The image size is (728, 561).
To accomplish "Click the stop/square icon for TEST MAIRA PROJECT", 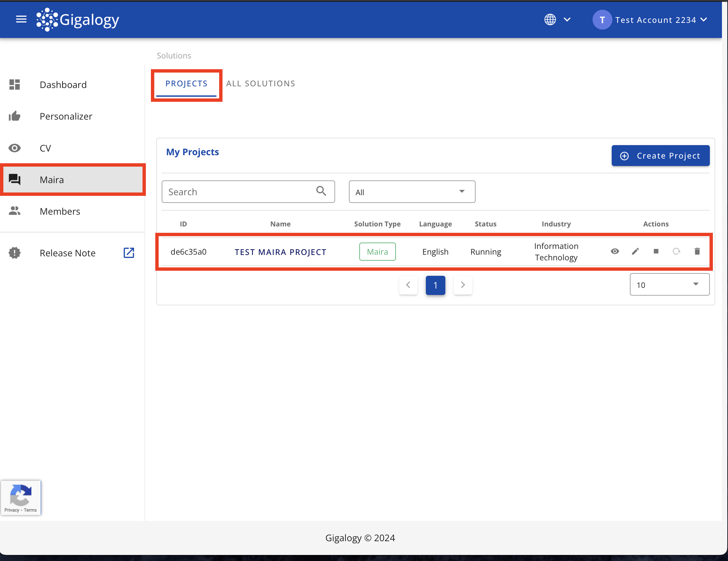I will point(656,252).
